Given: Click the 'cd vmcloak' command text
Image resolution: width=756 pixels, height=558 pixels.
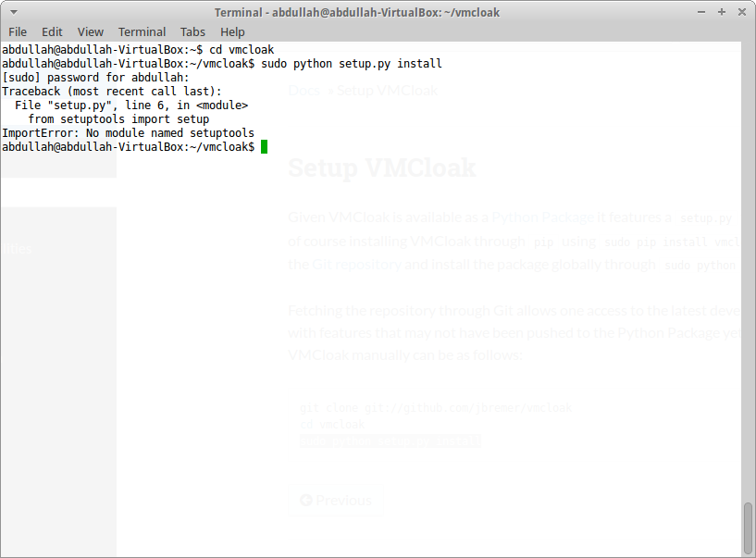Looking at the screenshot, I should (x=242, y=50).
